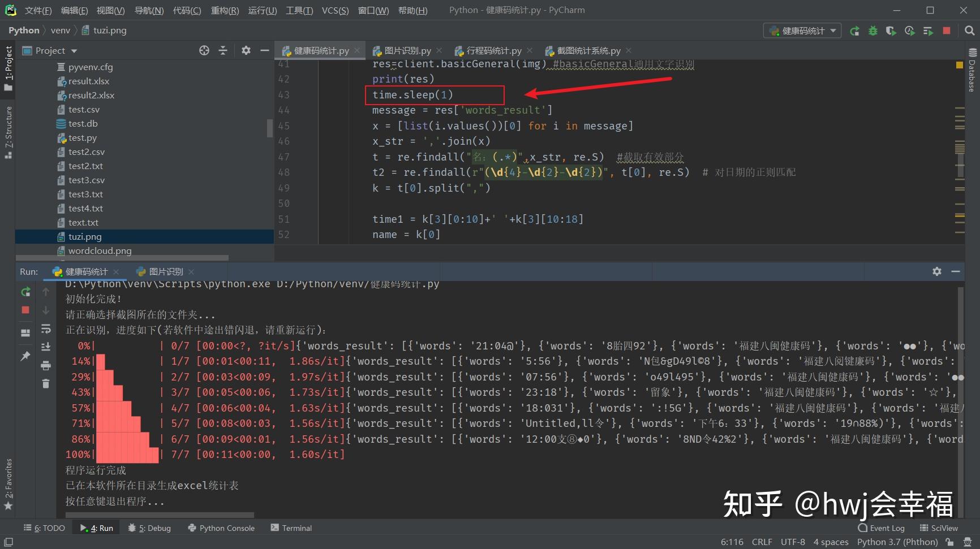
Task: Clear console output with trash icon
Action: (x=46, y=383)
